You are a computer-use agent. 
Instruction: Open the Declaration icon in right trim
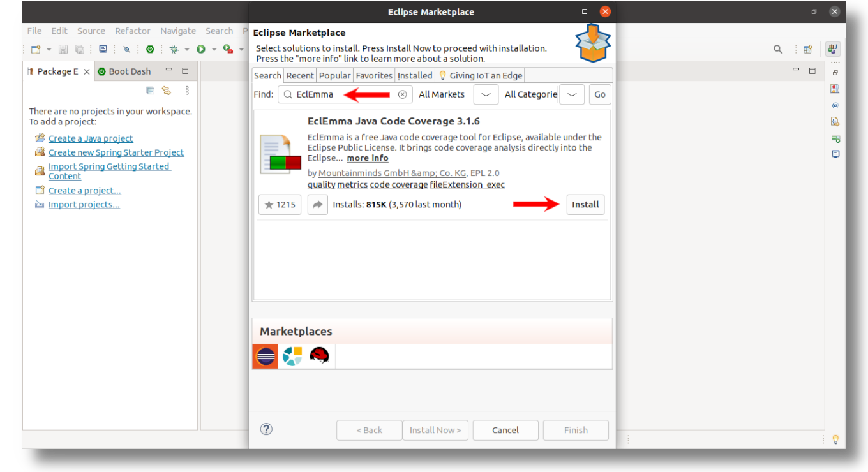click(835, 122)
